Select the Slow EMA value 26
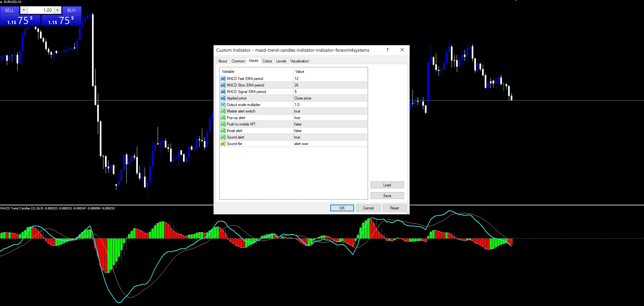Screen dimensions: 644x306 coord(330,85)
